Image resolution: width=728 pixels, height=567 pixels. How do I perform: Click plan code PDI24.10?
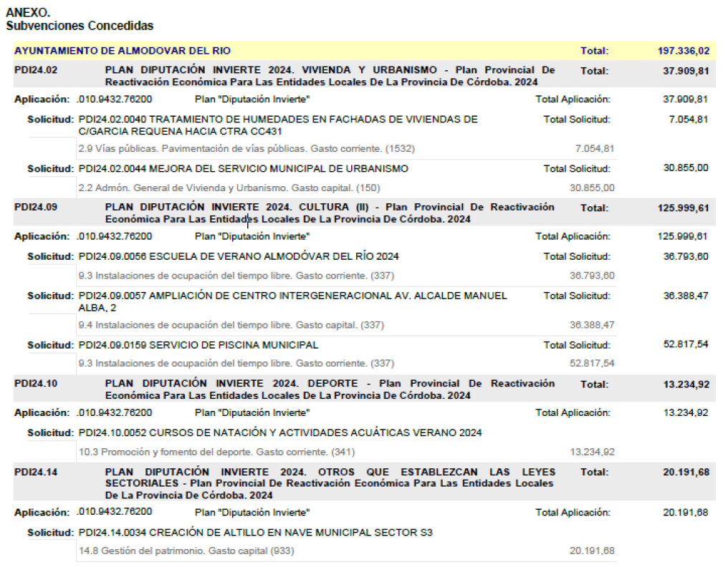click(x=36, y=383)
